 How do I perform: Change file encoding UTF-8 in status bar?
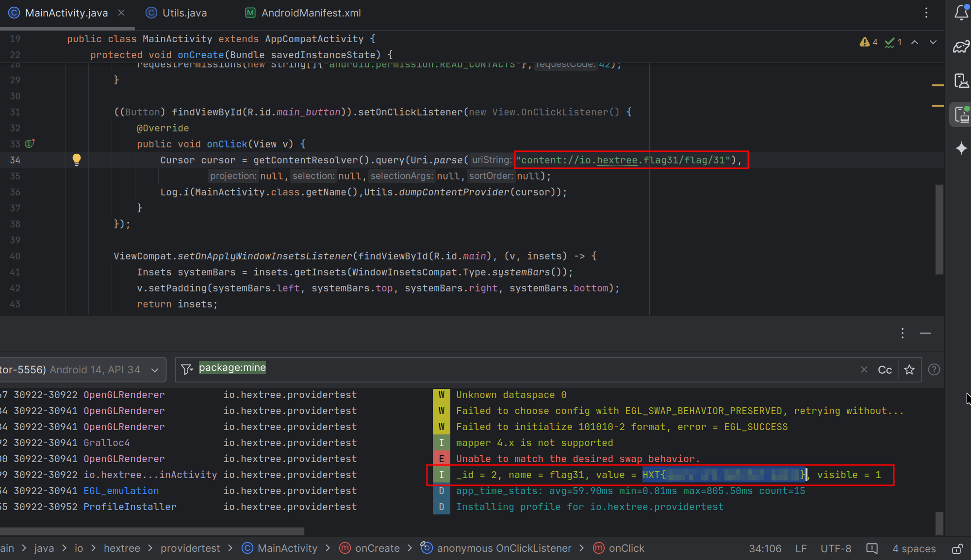pos(836,548)
